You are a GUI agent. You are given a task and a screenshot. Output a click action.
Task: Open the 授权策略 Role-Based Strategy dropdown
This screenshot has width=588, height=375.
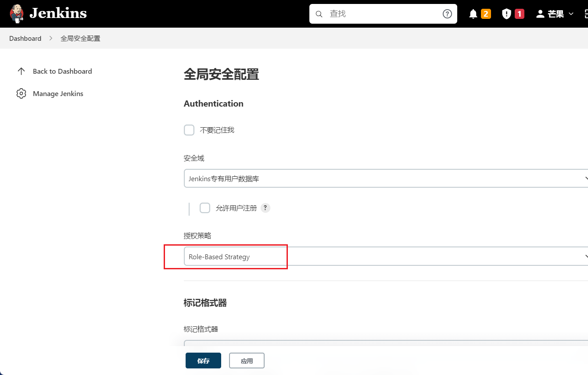(x=386, y=257)
